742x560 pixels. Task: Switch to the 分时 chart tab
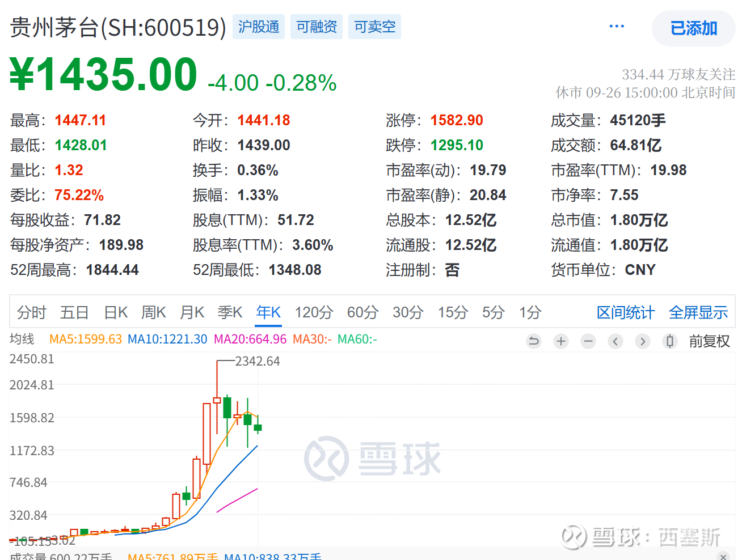pyautogui.click(x=32, y=312)
